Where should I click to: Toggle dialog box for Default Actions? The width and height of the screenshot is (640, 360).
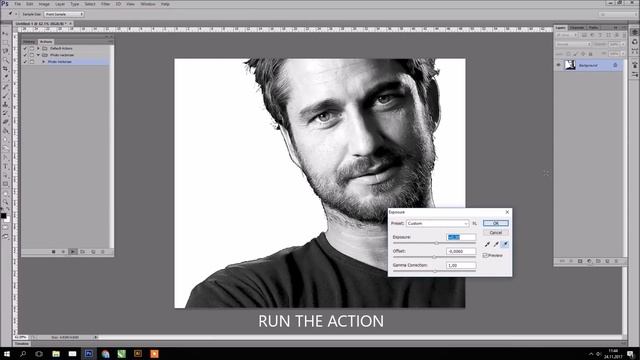[32, 48]
